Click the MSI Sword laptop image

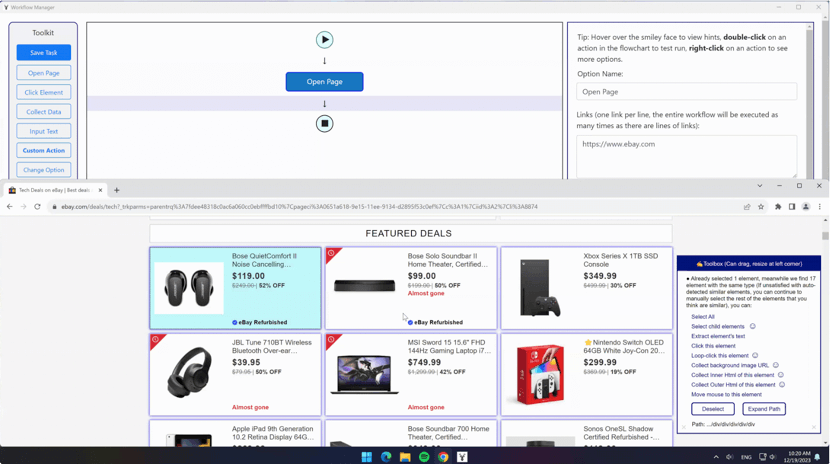365,375
